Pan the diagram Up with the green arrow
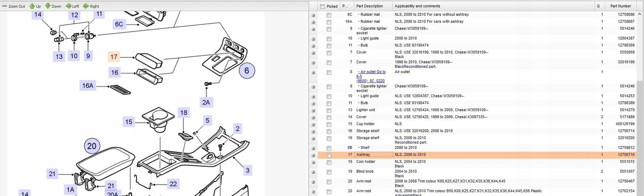Viewport: 644px width, 196px height. pyautogui.click(x=35, y=6)
